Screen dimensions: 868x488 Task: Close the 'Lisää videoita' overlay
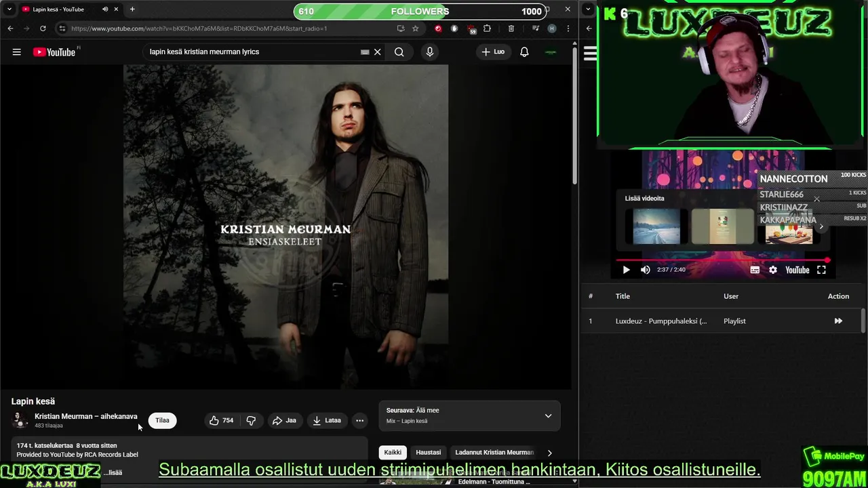pos(816,199)
